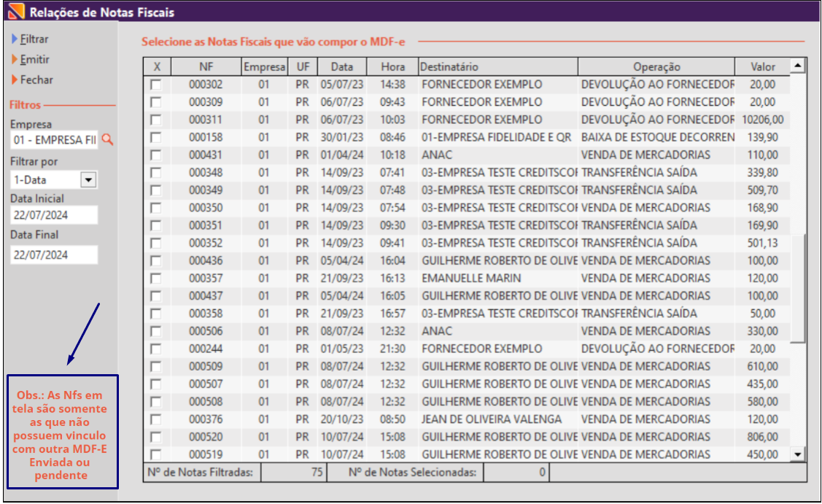
Task: Click the NF column header
Action: tap(206, 66)
